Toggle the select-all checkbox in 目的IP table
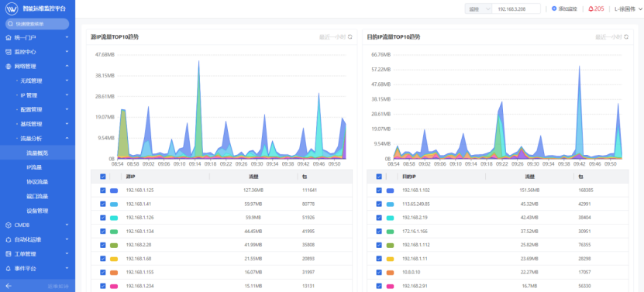 click(379, 177)
